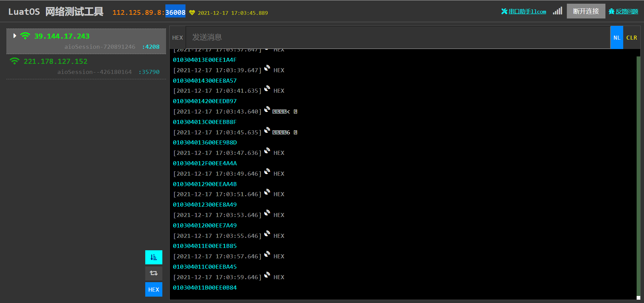Click the receive icon at 17:03:53.646
The image size is (644, 303).
(267, 213)
